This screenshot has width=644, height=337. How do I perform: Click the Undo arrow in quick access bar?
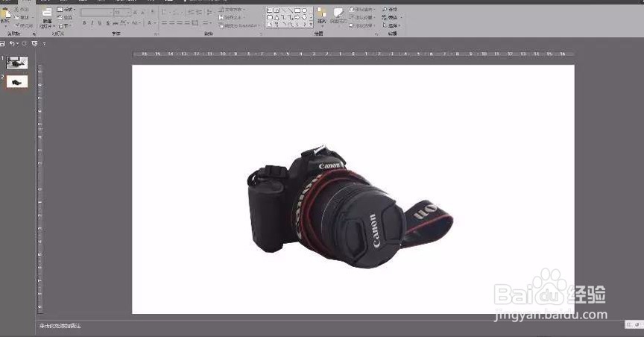point(13,43)
